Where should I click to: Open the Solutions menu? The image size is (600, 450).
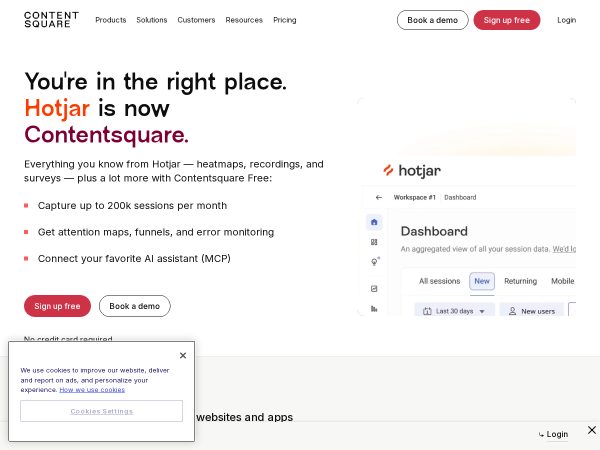click(152, 20)
